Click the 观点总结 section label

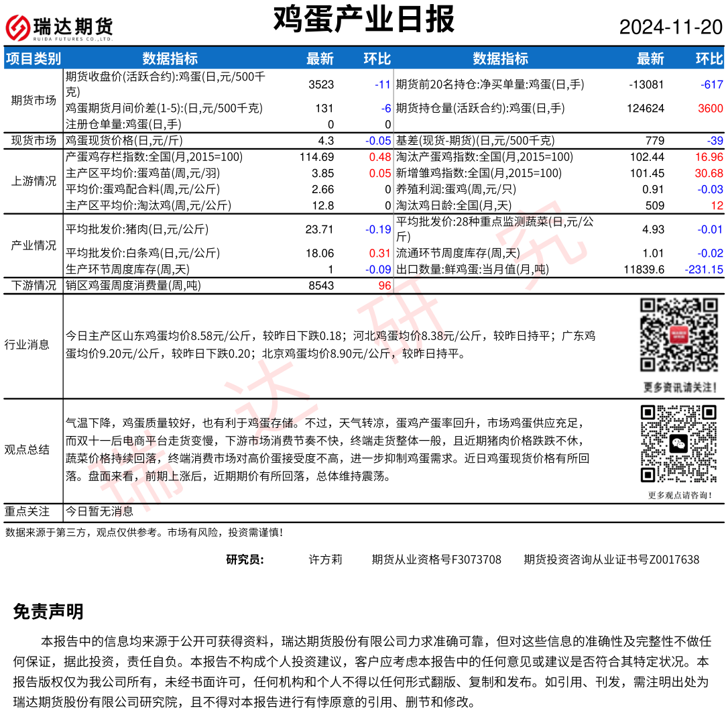point(27,449)
